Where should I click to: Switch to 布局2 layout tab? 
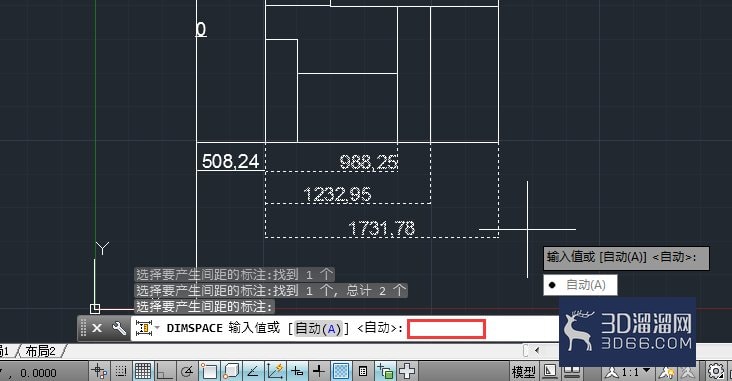[41, 351]
